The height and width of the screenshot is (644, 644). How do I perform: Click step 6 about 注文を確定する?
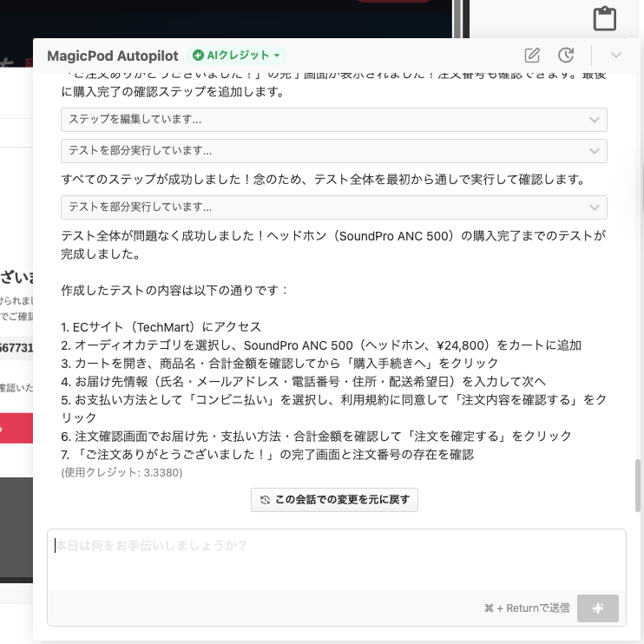pos(316,437)
